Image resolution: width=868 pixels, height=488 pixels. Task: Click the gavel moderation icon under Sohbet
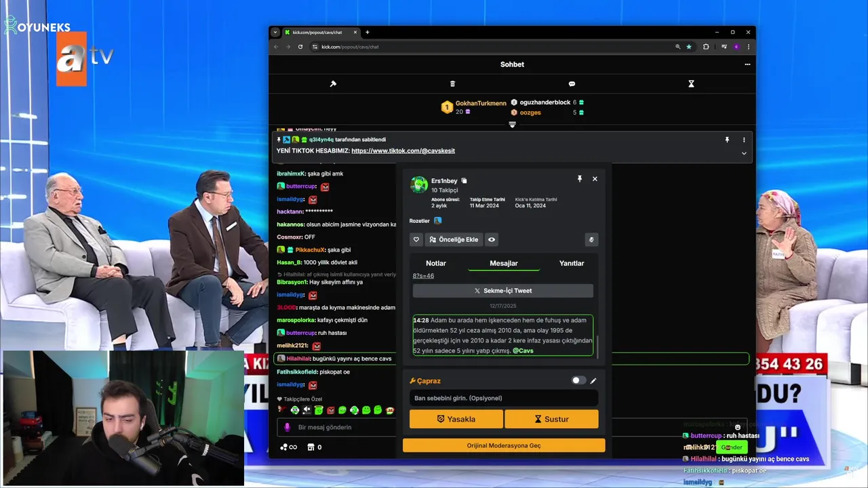pos(333,84)
